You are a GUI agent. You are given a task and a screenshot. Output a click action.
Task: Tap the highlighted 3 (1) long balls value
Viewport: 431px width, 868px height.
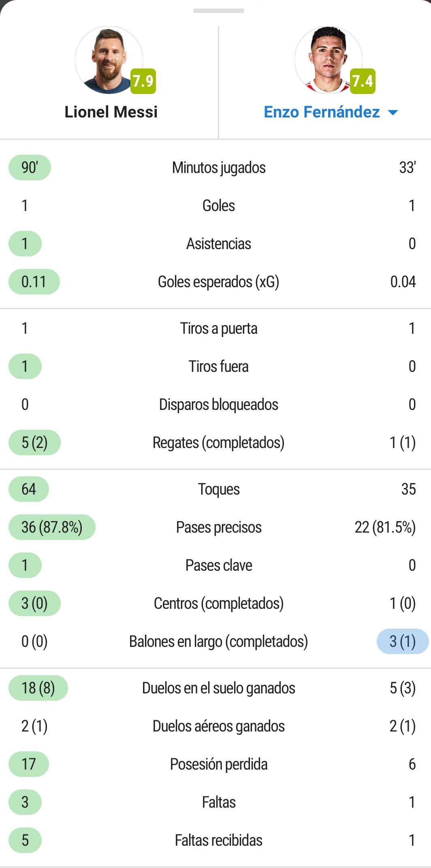(x=403, y=641)
